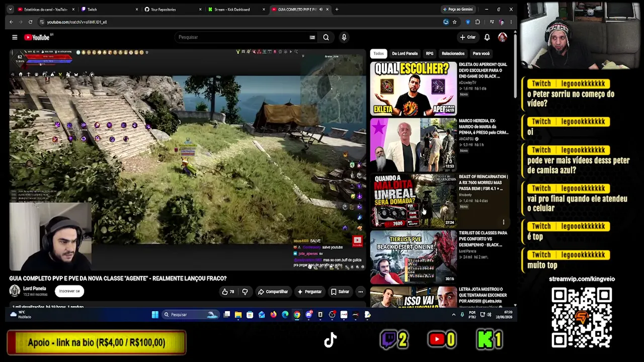644x362 pixels.
Task: Select the RPG filter chip
Action: pos(430,54)
